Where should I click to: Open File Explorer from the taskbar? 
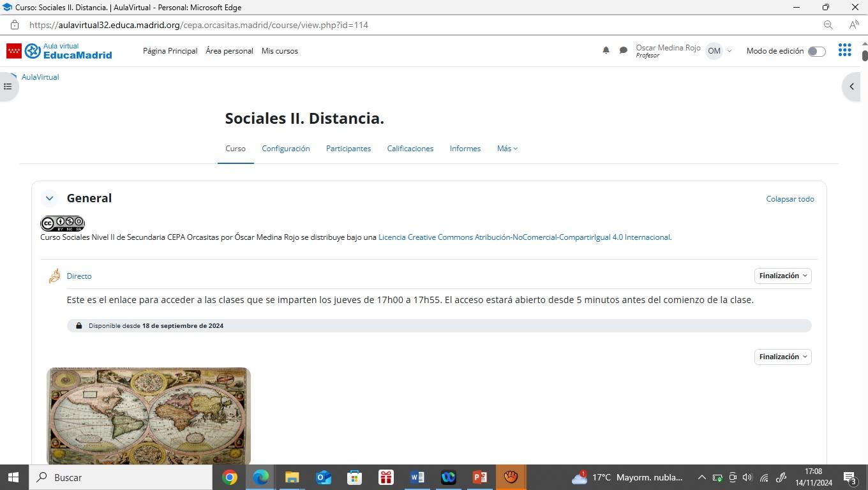pyautogui.click(x=292, y=477)
